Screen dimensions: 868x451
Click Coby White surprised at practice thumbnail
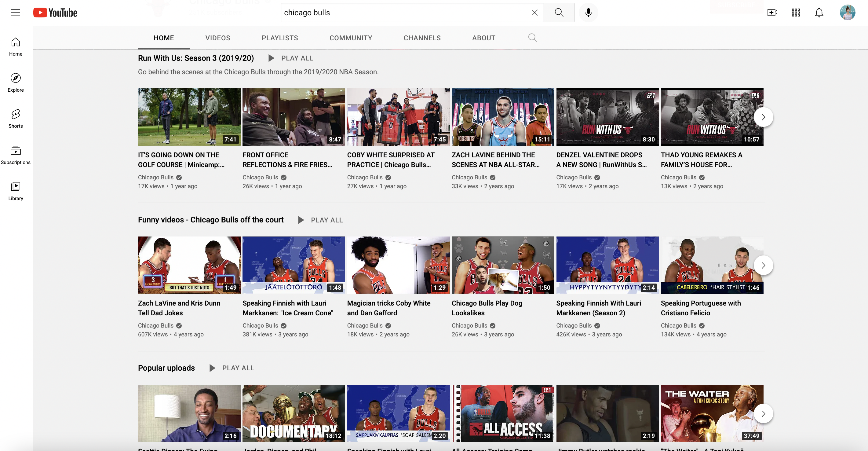tap(398, 117)
